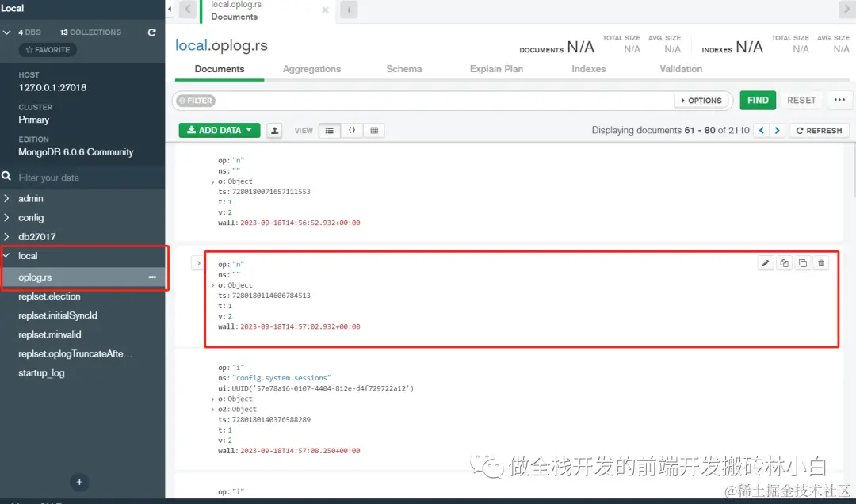Screen dimensions: 856x504
Task: Click the export collection icon
Action: 274,131
